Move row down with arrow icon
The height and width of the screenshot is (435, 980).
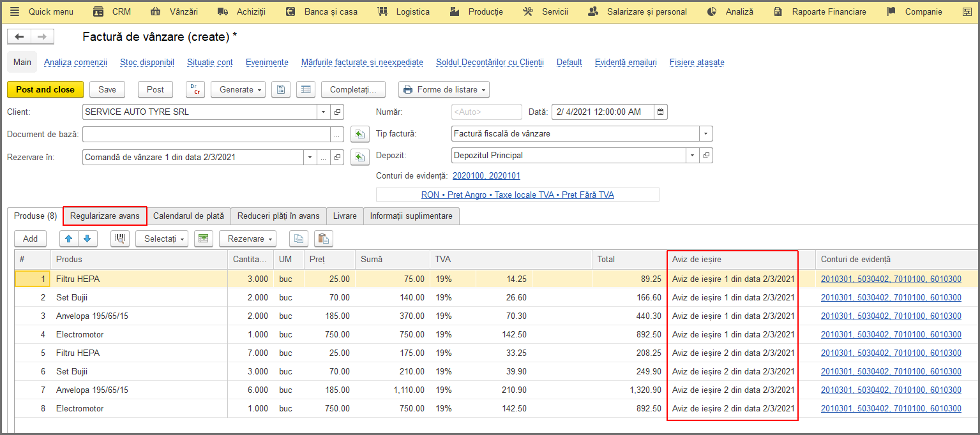(87, 239)
